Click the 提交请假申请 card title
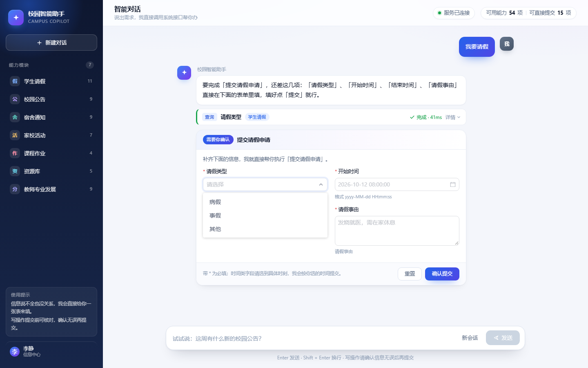Image resolution: width=588 pixels, height=368 pixels. [x=254, y=140]
